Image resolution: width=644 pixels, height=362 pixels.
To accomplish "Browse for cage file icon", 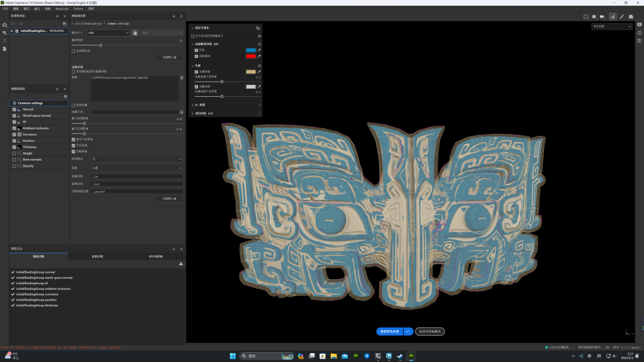I will pos(182,112).
